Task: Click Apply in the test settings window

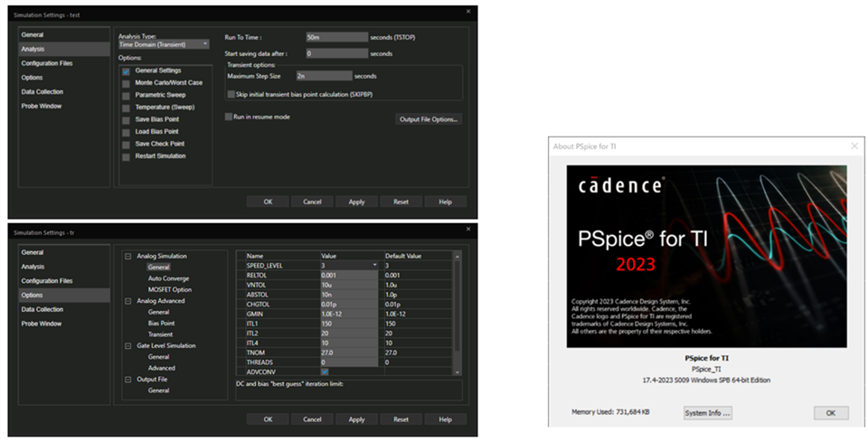Action: (356, 202)
